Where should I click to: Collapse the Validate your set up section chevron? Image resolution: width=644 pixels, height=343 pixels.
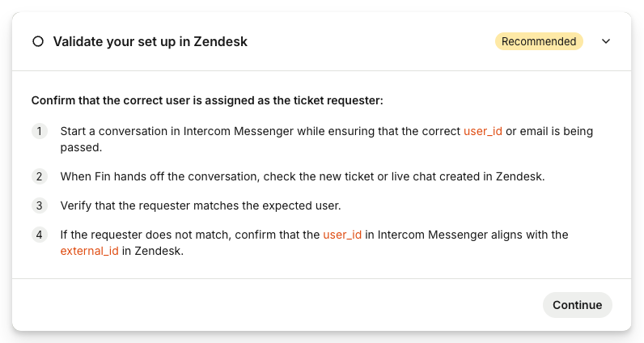pos(606,41)
